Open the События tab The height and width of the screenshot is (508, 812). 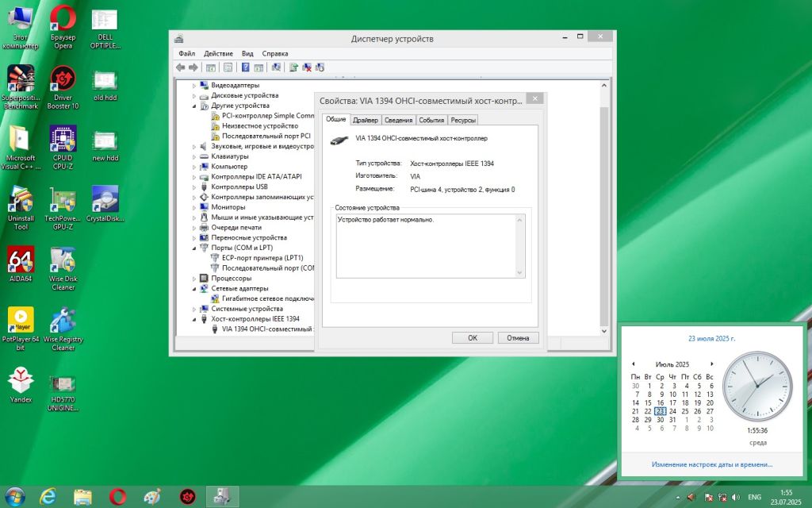431,121
